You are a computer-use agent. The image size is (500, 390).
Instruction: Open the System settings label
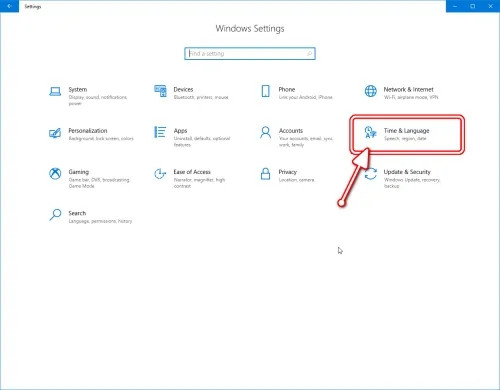pos(78,89)
